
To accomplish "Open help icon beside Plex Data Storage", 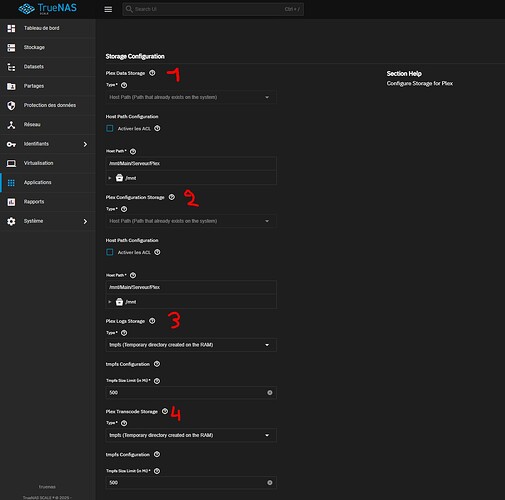I will pyautogui.click(x=152, y=73).
